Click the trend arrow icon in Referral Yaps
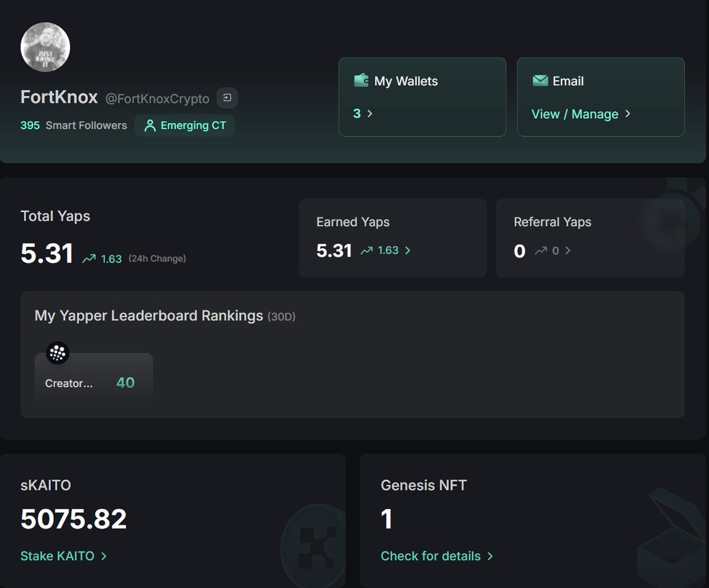 click(x=541, y=251)
